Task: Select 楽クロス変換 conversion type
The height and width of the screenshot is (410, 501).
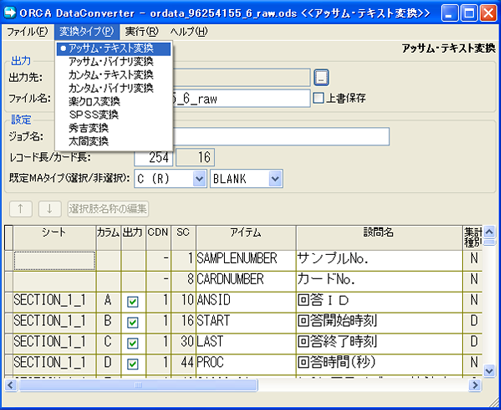Action: [114, 102]
